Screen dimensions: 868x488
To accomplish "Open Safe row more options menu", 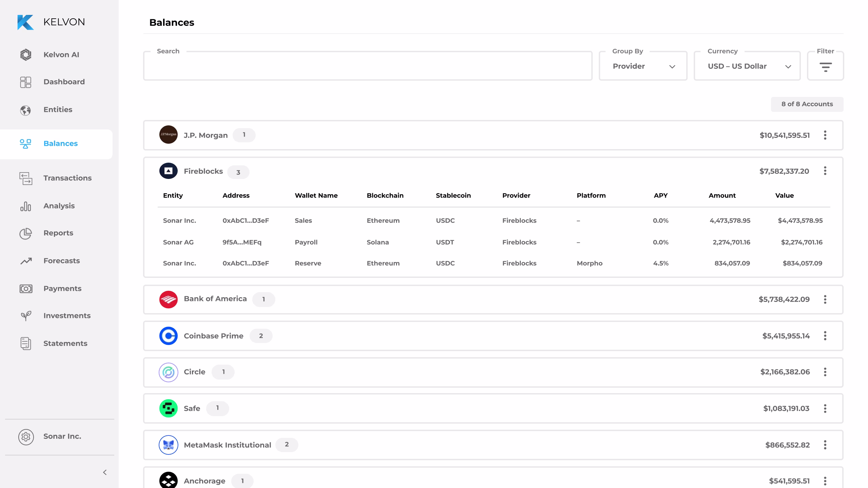I will pos(825,408).
